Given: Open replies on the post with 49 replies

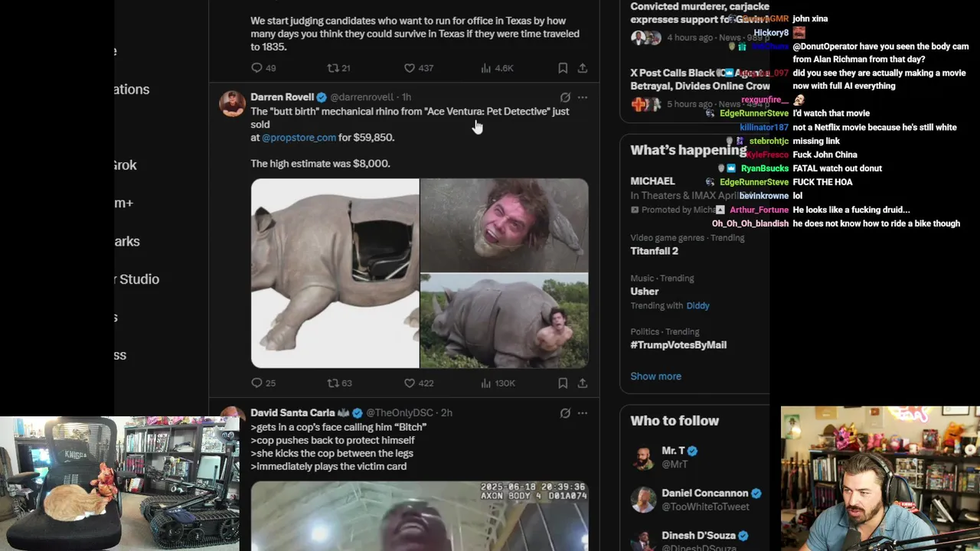Looking at the screenshot, I should click(257, 68).
